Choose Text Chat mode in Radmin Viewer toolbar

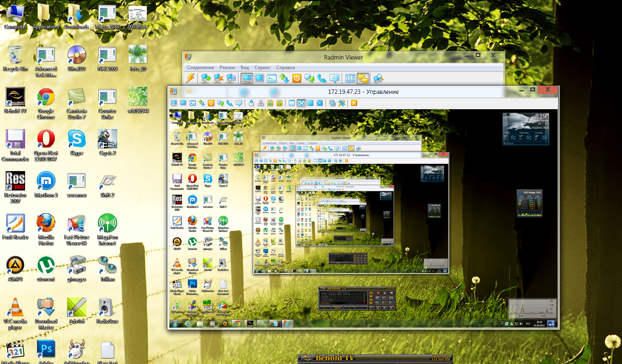[309, 78]
